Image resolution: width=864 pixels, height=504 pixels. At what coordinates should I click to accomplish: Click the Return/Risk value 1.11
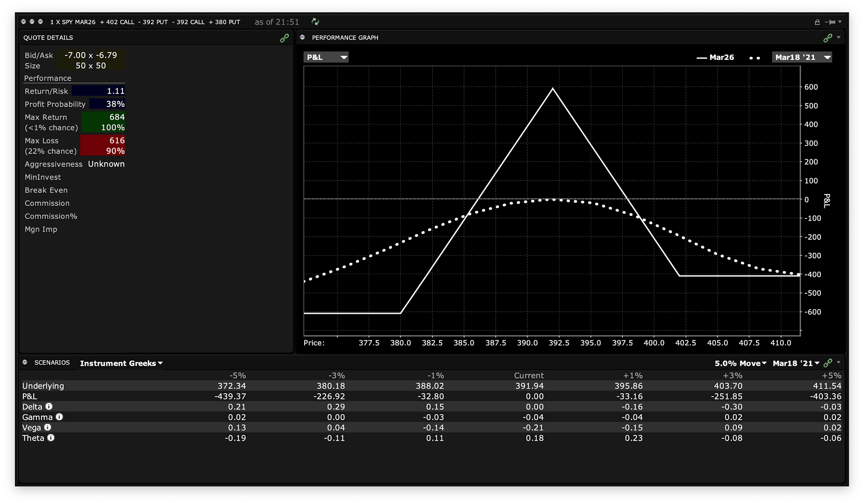pos(98,91)
